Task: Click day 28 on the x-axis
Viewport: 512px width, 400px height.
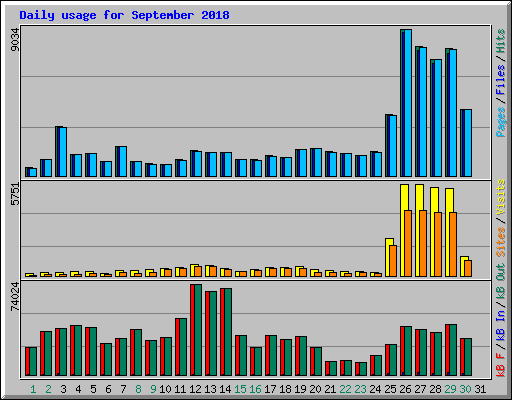Action: (435, 389)
